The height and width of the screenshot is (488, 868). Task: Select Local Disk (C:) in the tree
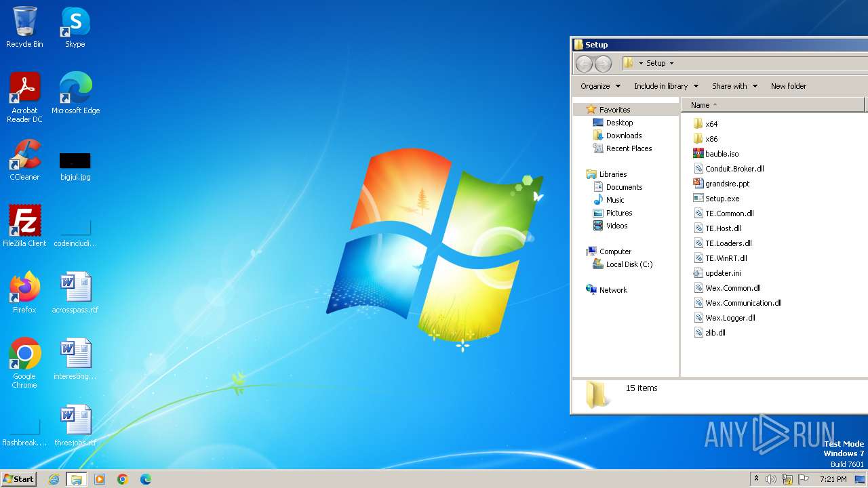(629, 264)
